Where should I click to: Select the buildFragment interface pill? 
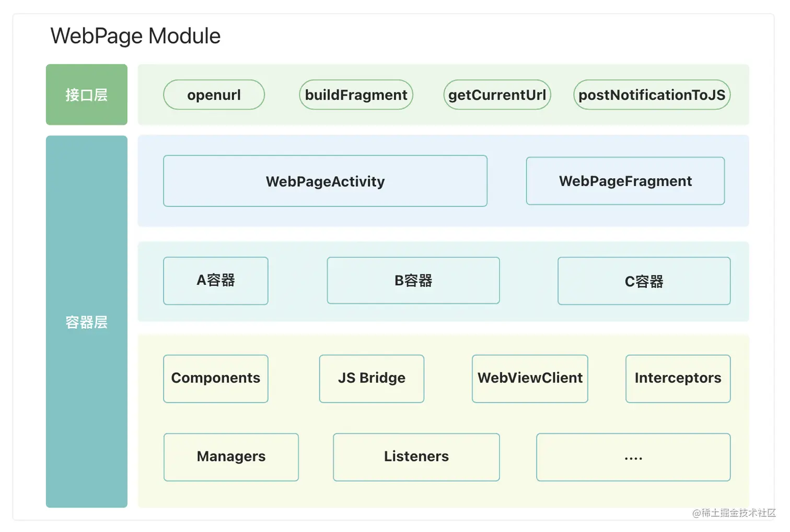point(356,95)
